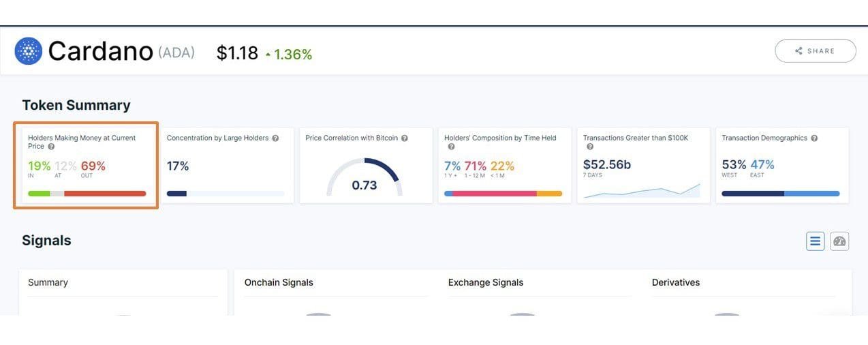Select the Derivatives section heading
868x345 pixels.
point(675,282)
